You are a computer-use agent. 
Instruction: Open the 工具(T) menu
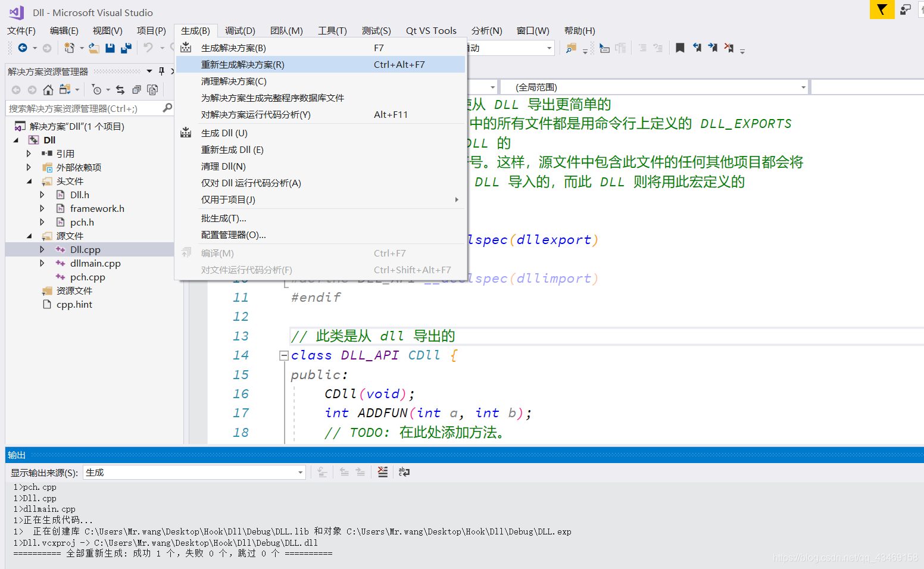pyautogui.click(x=332, y=31)
